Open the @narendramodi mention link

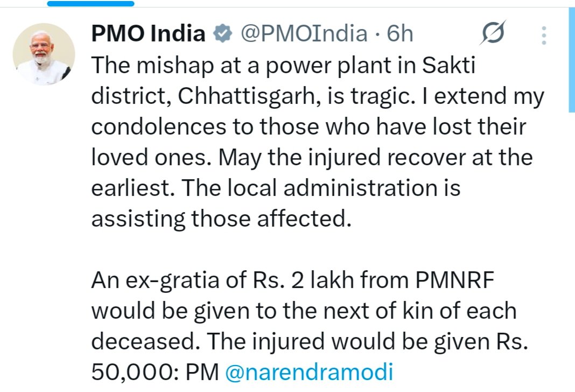click(308, 373)
